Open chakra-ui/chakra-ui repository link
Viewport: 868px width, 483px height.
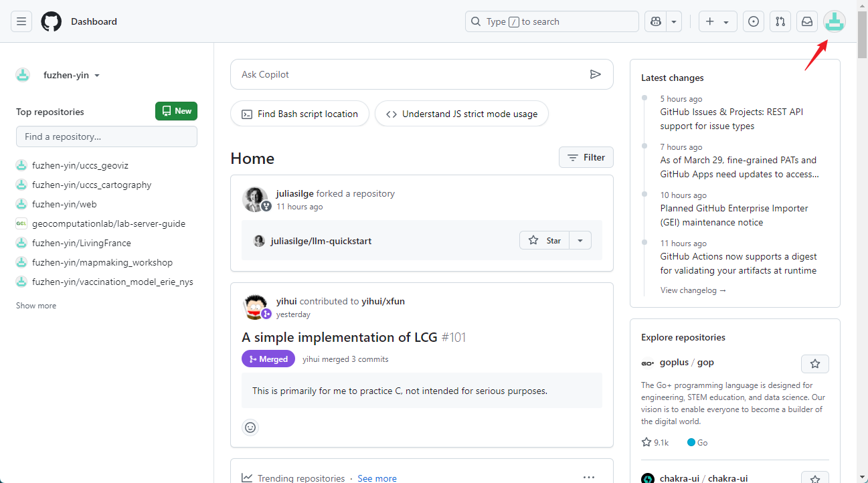click(x=703, y=478)
